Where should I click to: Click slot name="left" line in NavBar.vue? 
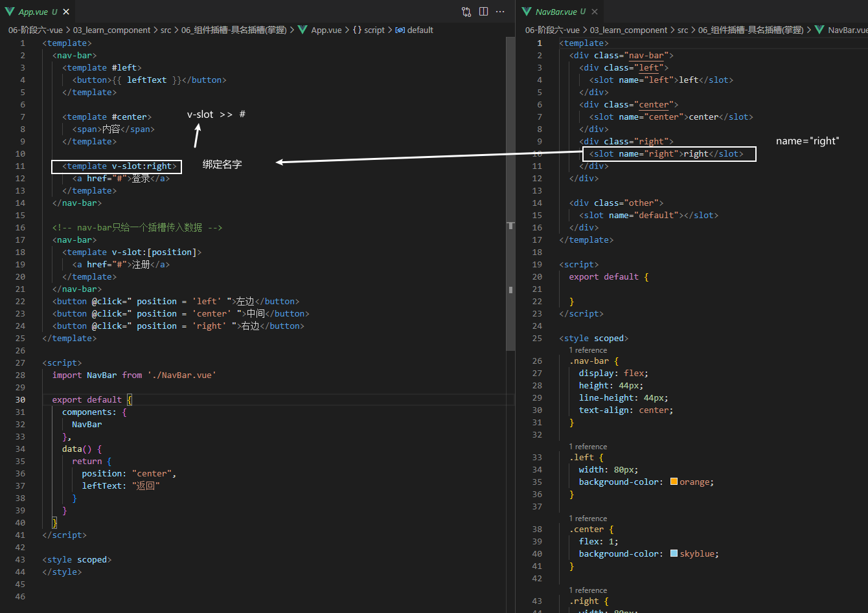click(x=661, y=80)
